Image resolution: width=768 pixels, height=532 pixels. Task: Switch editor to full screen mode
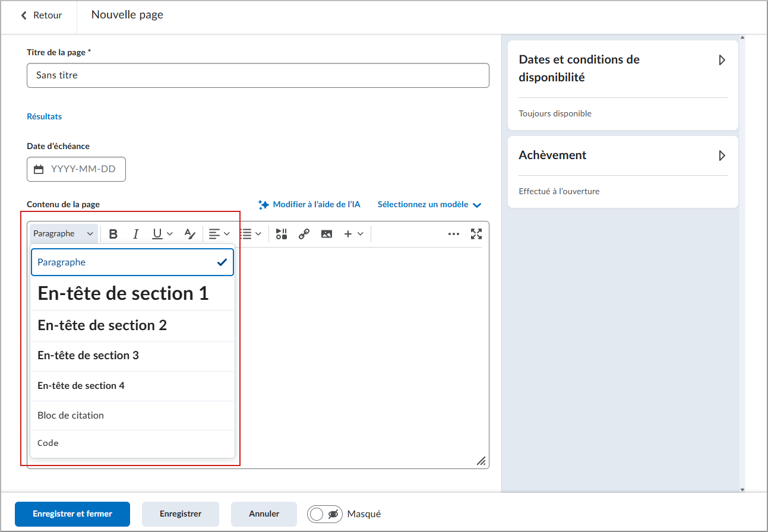(x=476, y=234)
